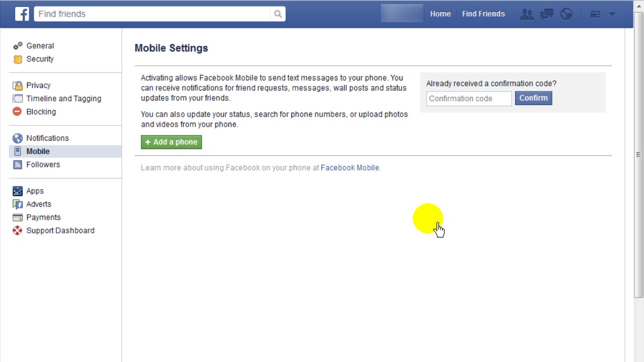Click the browser vertical scrollbar thumb
This screenshot has height=362, width=644.
pyautogui.click(x=638, y=154)
